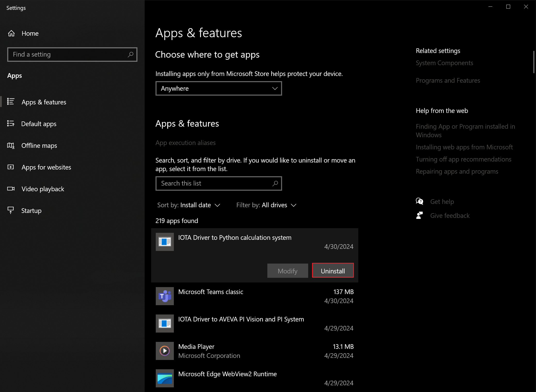Minimize the Settings window
This screenshot has height=392, width=536.
click(x=490, y=7)
